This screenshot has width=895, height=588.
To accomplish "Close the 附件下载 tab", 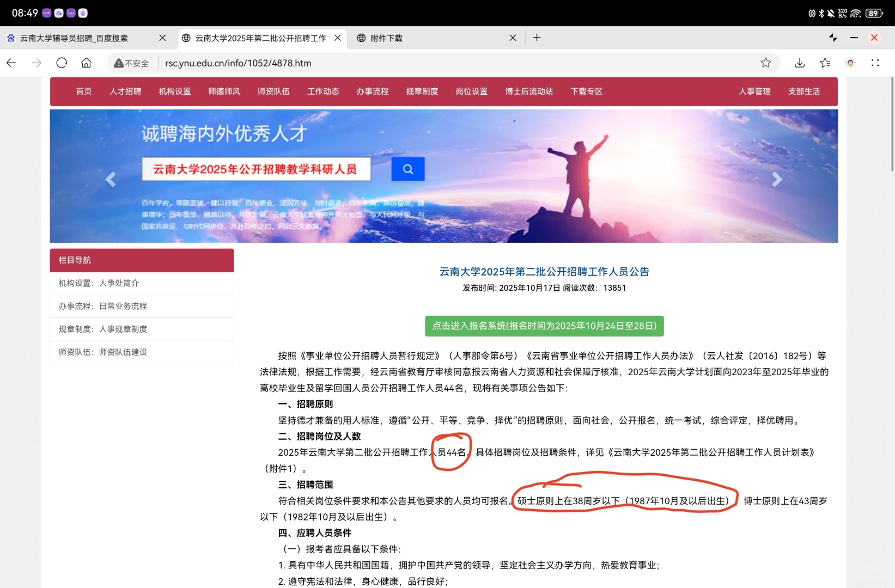I will pos(513,38).
